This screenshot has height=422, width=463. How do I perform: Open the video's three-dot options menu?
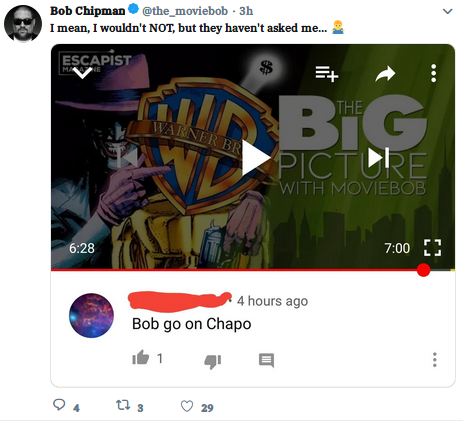coord(433,73)
